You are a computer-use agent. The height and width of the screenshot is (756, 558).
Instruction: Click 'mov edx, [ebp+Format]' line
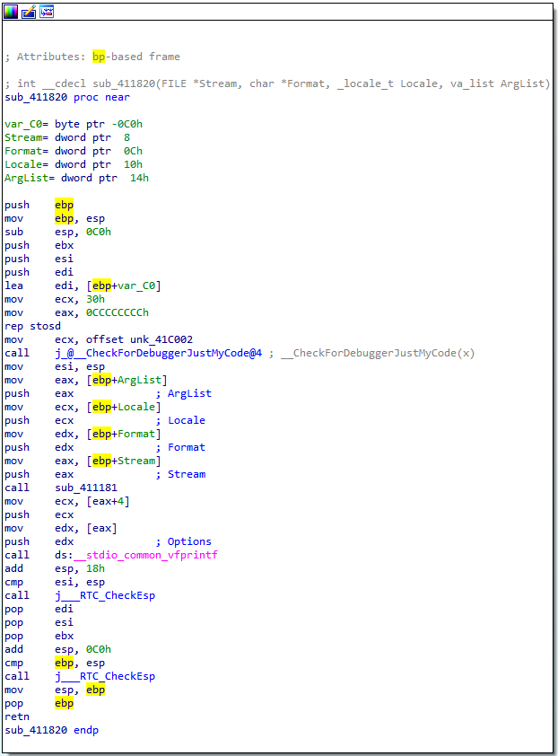(x=83, y=435)
